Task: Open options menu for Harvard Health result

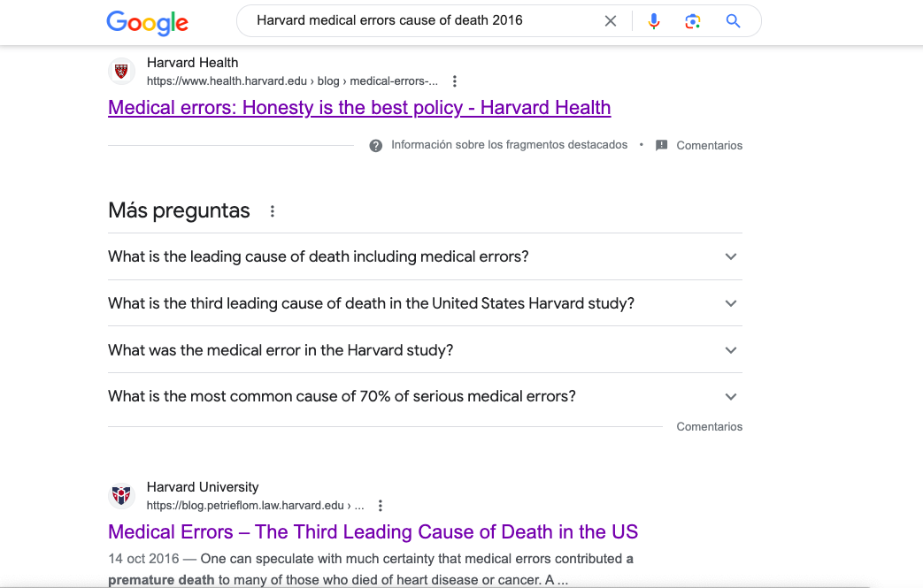Action: pos(455,81)
